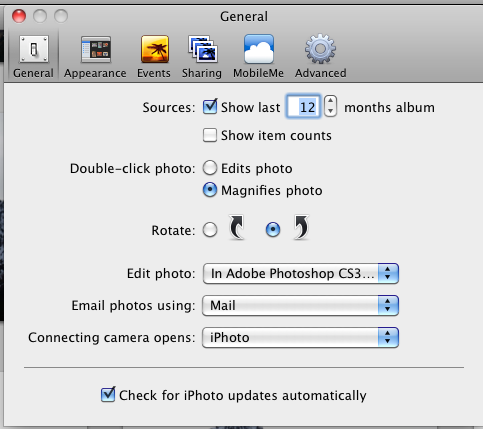Increase months with the stepper up arrow
Viewport: 483px width, 429px height.
(330, 101)
